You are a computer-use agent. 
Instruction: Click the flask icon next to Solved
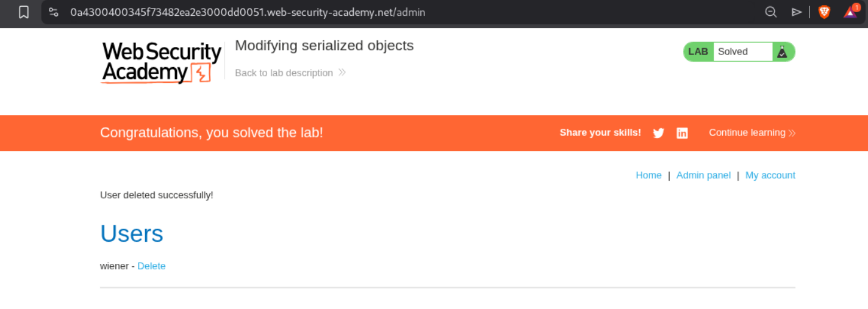[x=783, y=52]
